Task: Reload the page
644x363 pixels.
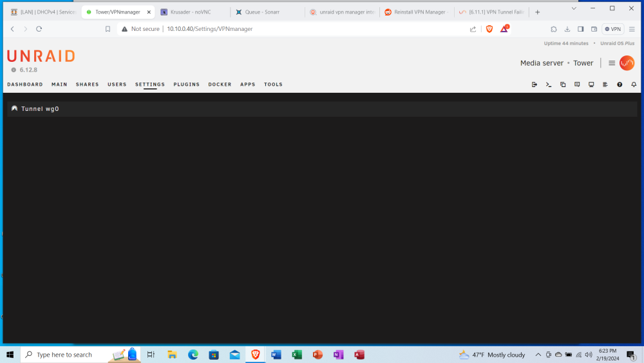Action: [39, 29]
